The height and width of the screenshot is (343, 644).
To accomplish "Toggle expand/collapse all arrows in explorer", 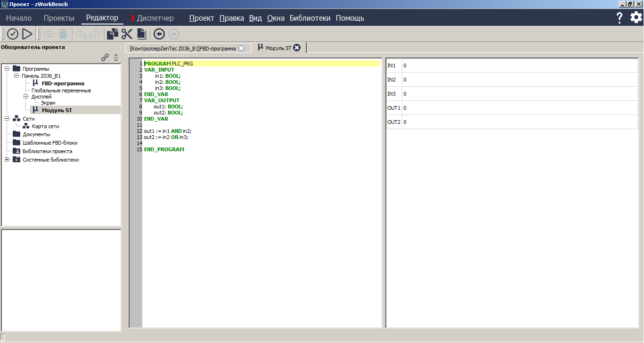I will tap(116, 57).
